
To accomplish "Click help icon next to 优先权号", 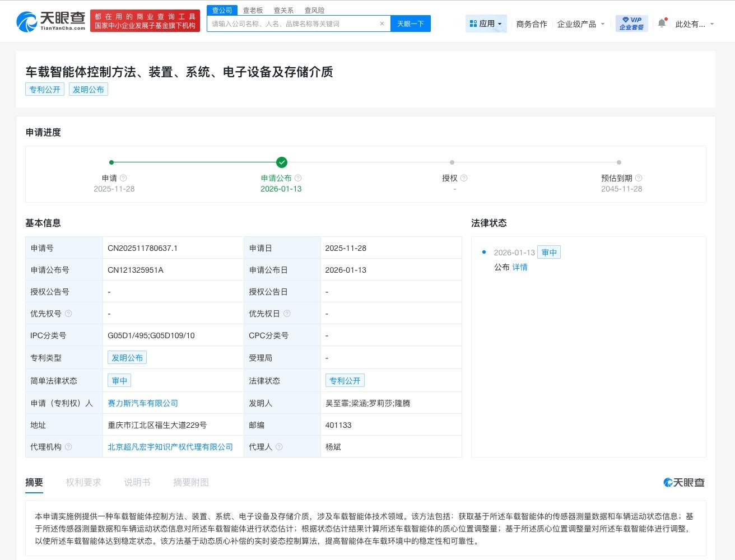I will coord(68,314).
